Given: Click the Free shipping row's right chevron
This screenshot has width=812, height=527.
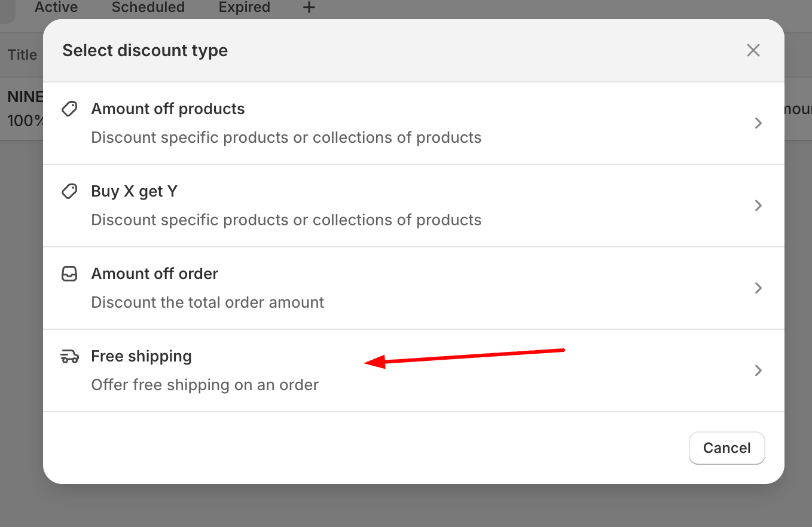Looking at the screenshot, I should (758, 370).
